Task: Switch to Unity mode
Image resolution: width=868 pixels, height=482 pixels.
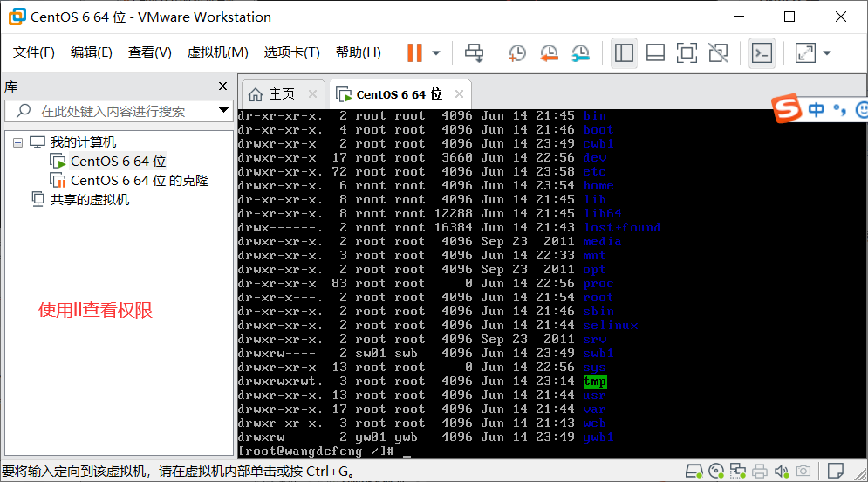Action: (x=719, y=53)
